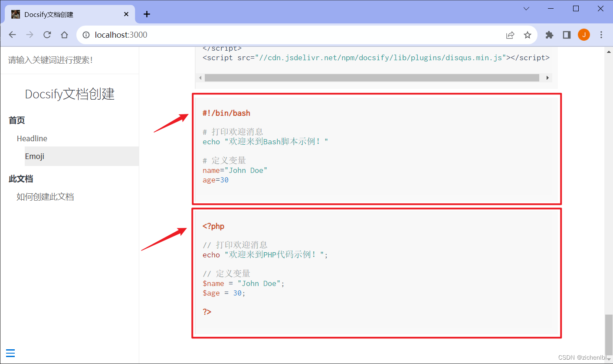Open a new browser tab
Screen dimensions: 613x364
147,14
